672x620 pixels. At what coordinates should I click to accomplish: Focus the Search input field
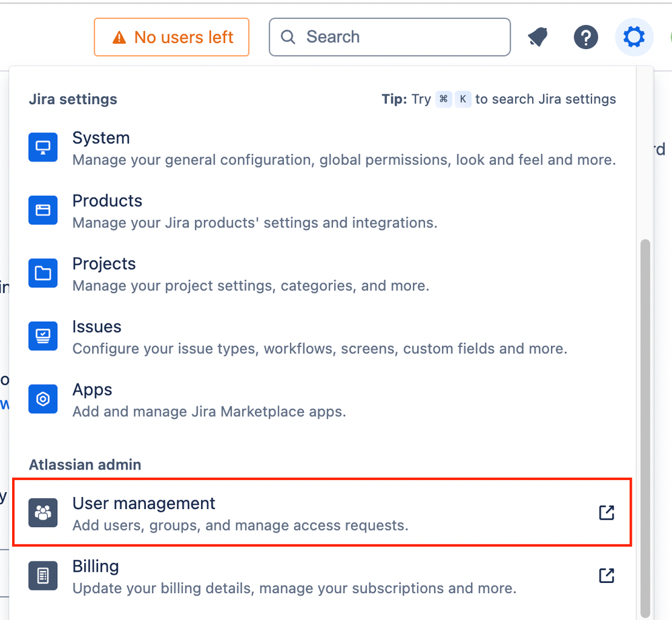coord(389,37)
